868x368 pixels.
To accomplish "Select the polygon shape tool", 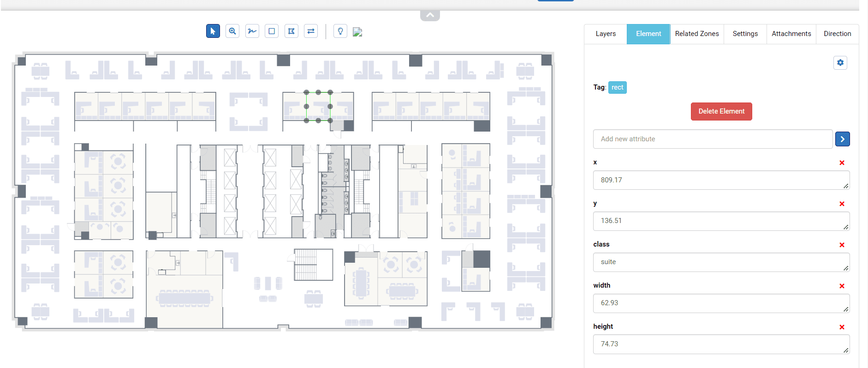I will pos(291,31).
